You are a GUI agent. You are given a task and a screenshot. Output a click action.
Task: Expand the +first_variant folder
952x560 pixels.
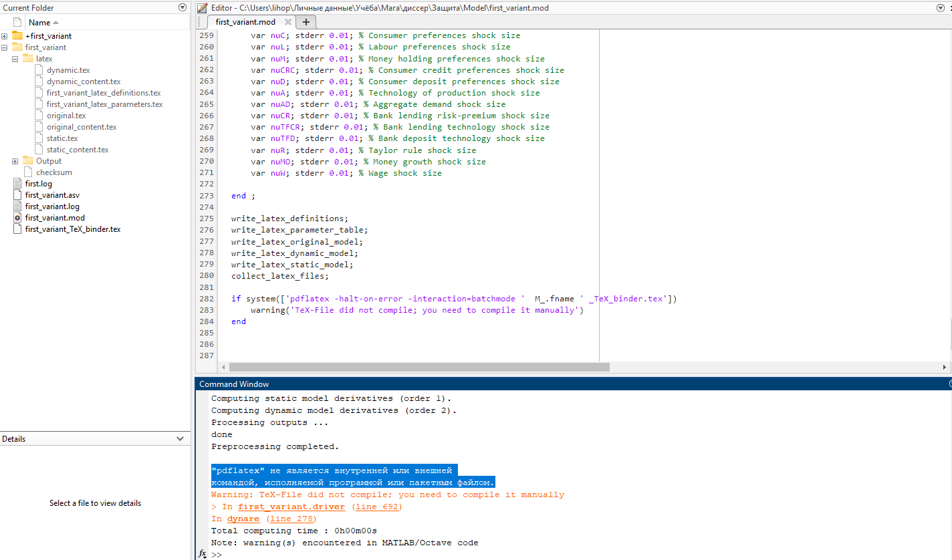coord(5,36)
